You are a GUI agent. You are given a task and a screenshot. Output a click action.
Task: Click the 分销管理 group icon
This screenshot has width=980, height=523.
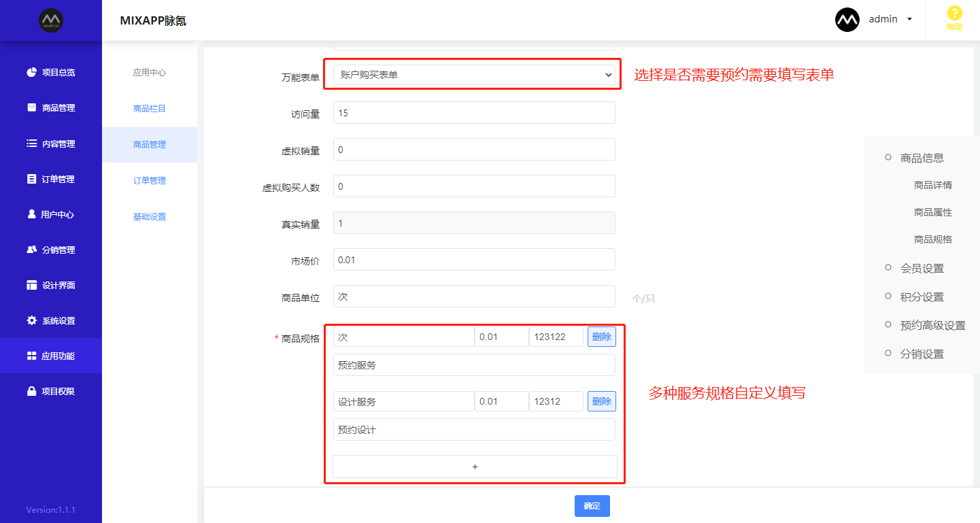(31, 250)
